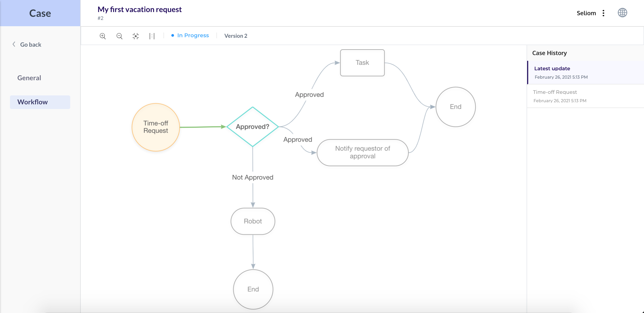Click the Not Approved edge label
The width and height of the screenshot is (644, 313).
click(x=253, y=177)
